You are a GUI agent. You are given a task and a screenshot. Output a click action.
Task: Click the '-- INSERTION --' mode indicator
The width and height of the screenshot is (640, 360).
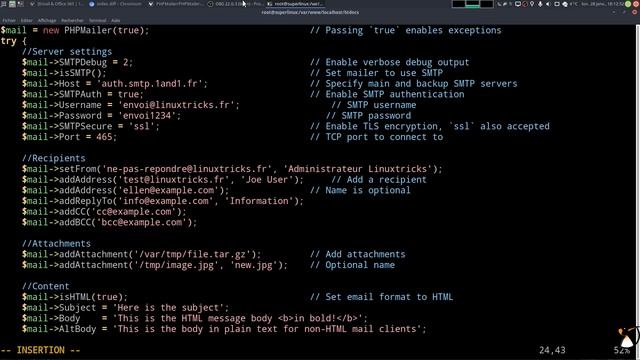[40, 350]
